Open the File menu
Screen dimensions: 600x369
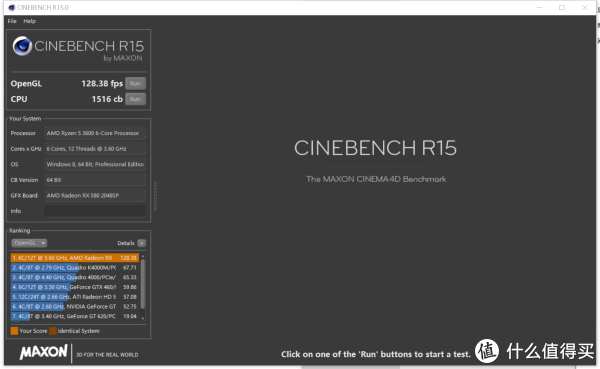[x=12, y=21]
